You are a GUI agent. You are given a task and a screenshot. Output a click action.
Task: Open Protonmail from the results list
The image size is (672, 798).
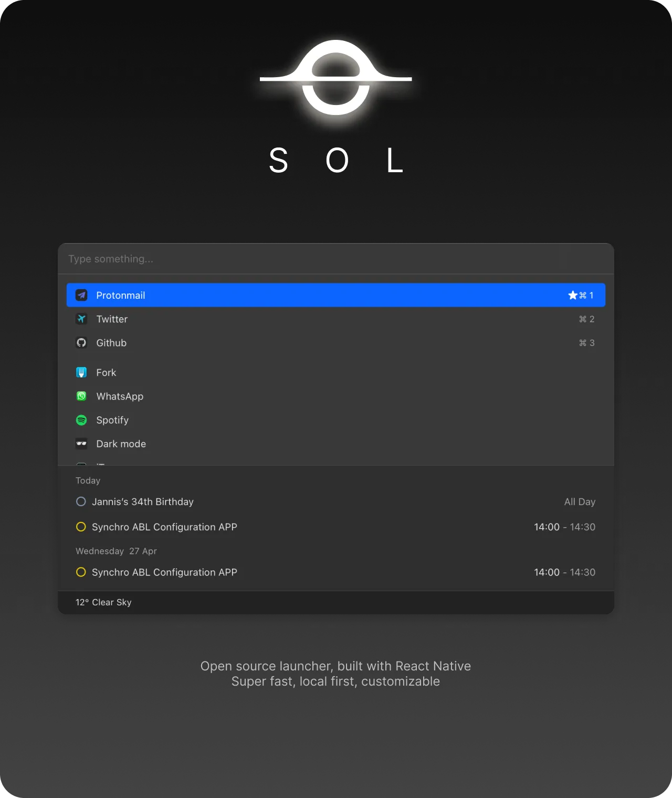(x=120, y=295)
